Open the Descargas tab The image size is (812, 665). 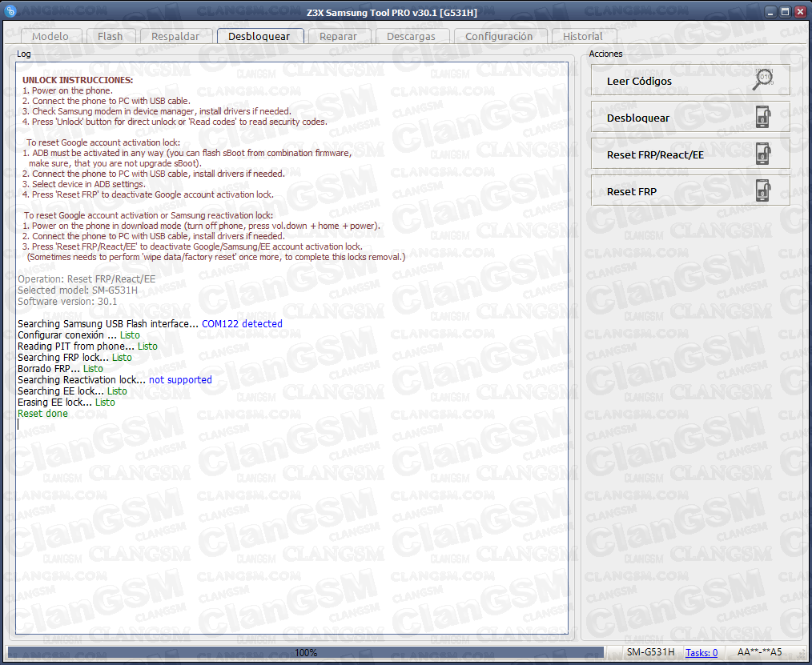point(411,36)
